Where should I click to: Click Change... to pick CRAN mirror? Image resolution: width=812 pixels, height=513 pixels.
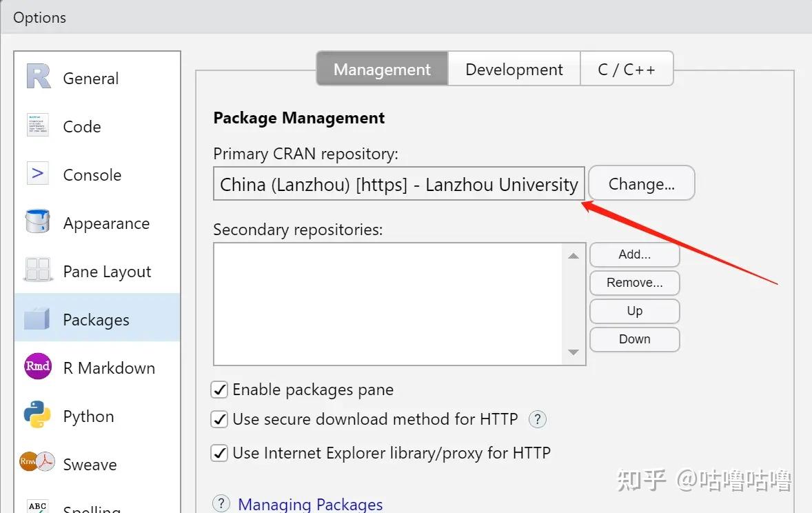641,183
